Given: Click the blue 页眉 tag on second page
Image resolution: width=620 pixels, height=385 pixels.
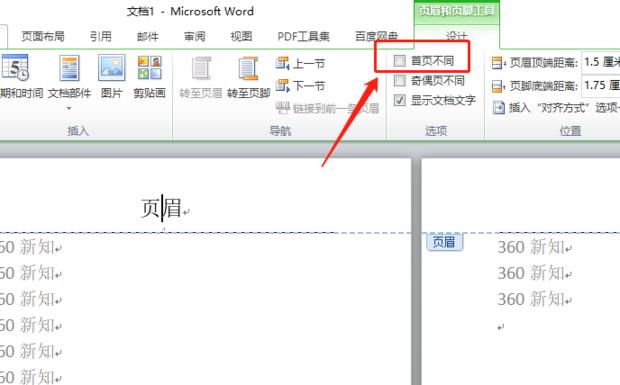Looking at the screenshot, I should tap(444, 242).
